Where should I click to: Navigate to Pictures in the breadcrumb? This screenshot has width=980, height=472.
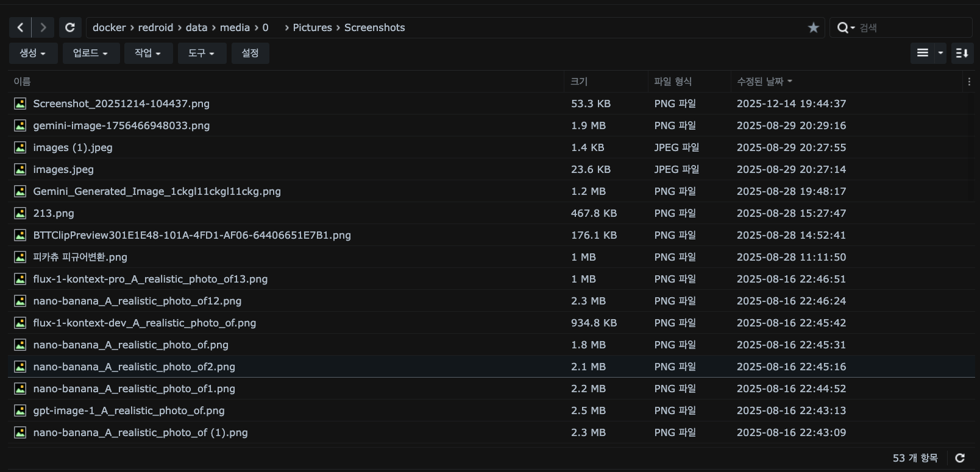[312, 27]
